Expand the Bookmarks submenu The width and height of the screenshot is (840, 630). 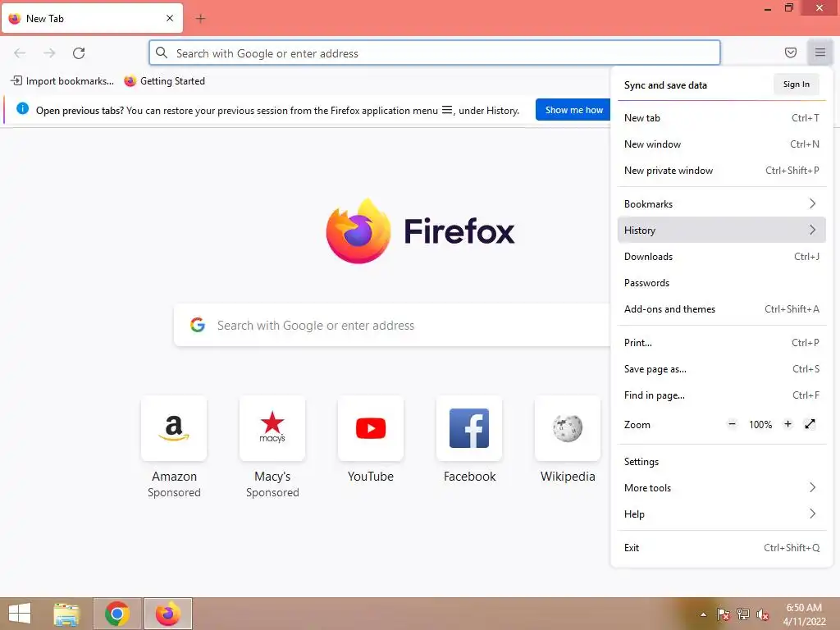(x=722, y=204)
